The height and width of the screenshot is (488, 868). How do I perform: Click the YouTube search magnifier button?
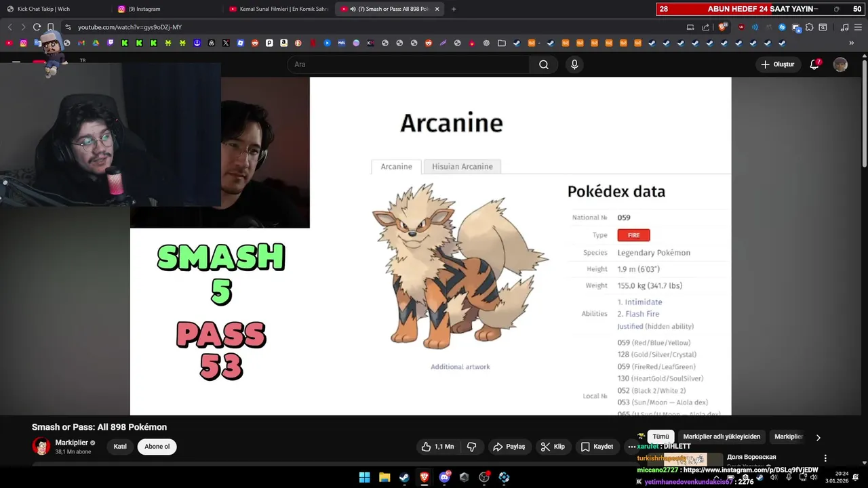coord(544,64)
